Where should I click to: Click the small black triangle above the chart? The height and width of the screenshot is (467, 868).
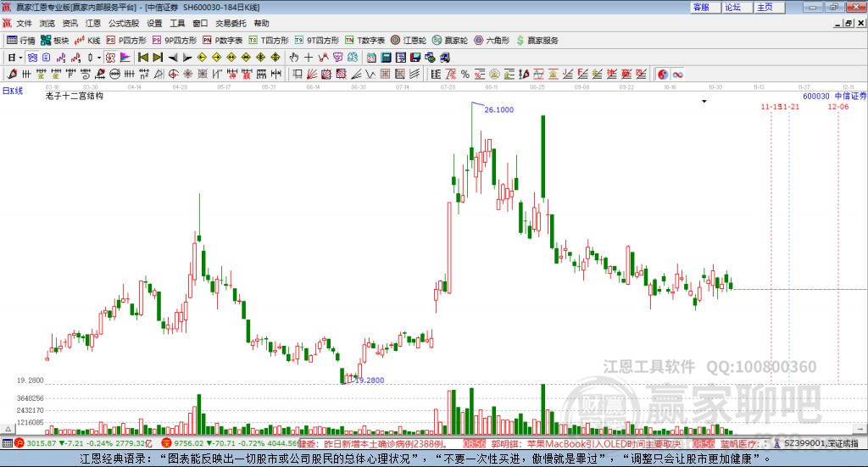[704, 101]
